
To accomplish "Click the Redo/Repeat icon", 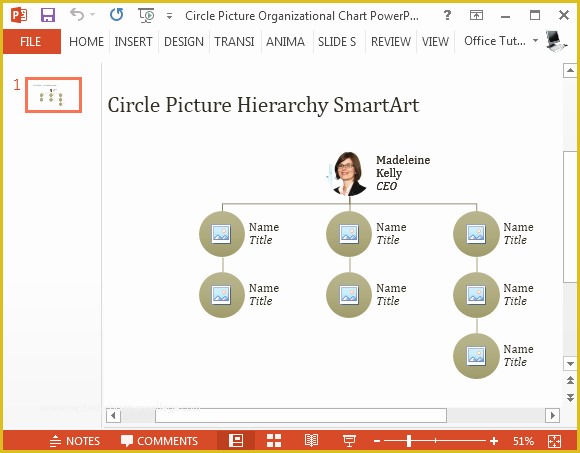I will [x=117, y=15].
